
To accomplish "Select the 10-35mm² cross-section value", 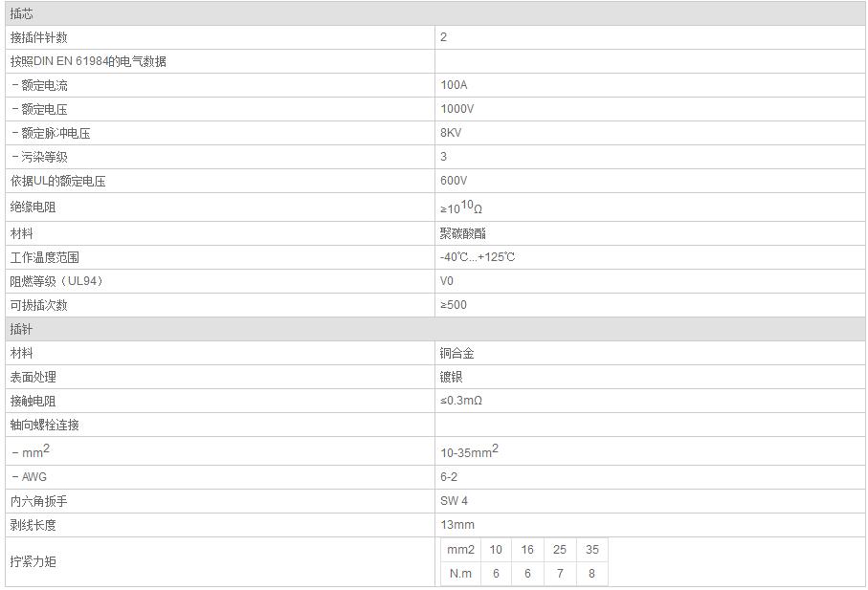I will pyautogui.click(x=469, y=450).
